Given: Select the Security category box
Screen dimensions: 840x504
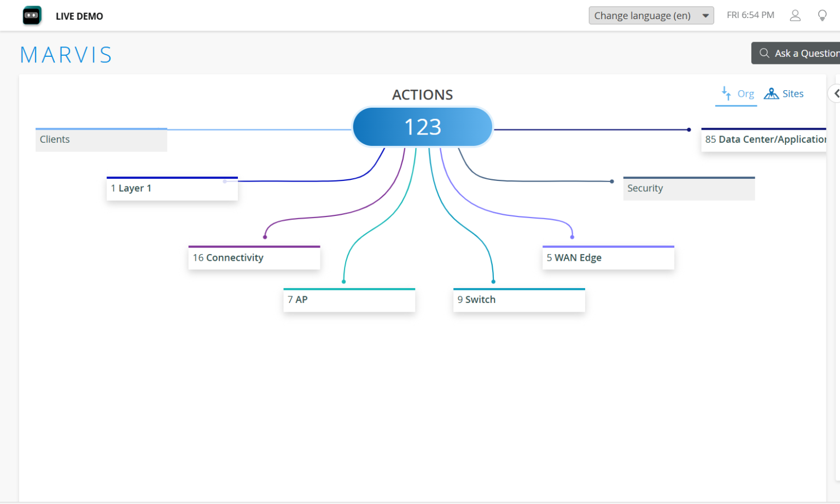Looking at the screenshot, I should [x=689, y=189].
